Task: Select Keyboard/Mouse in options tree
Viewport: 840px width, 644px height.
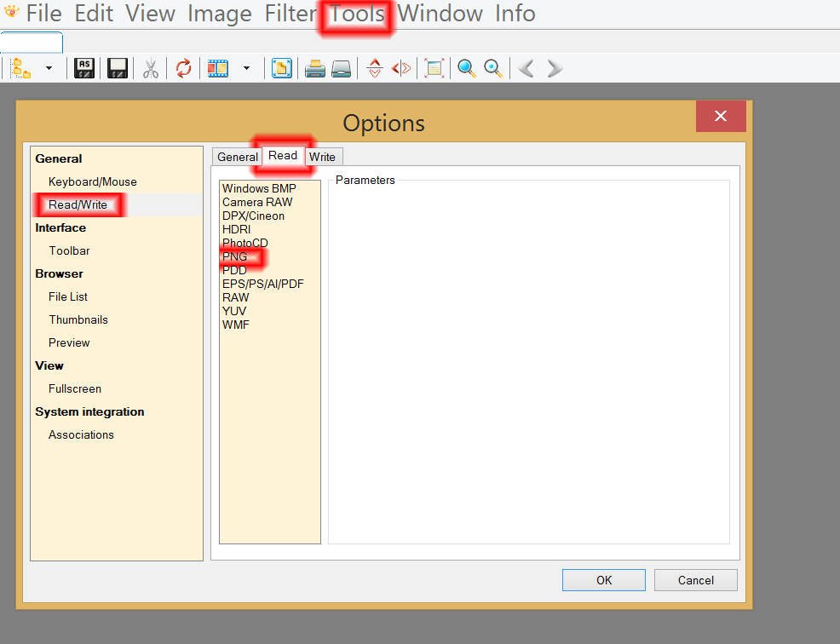Action: point(93,181)
